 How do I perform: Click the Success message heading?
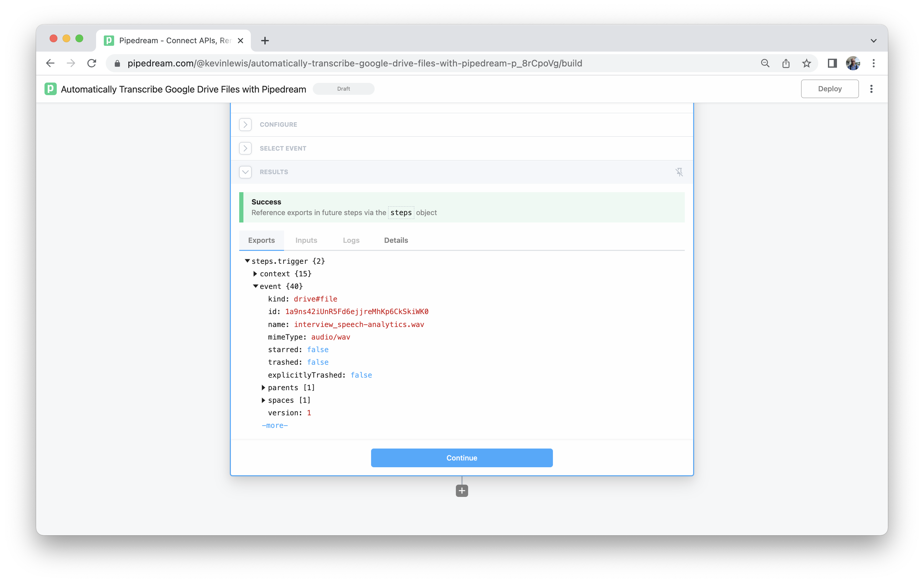266,202
